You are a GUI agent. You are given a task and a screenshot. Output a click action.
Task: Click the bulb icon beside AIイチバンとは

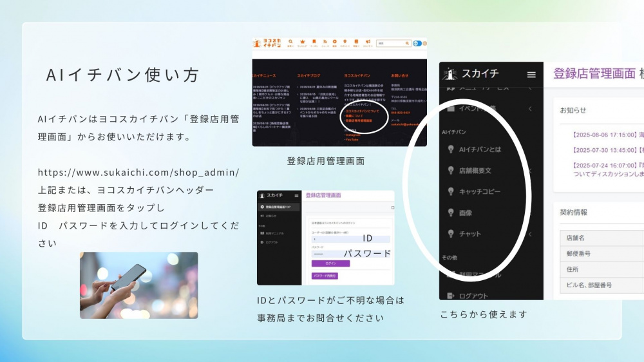point(451,149)
